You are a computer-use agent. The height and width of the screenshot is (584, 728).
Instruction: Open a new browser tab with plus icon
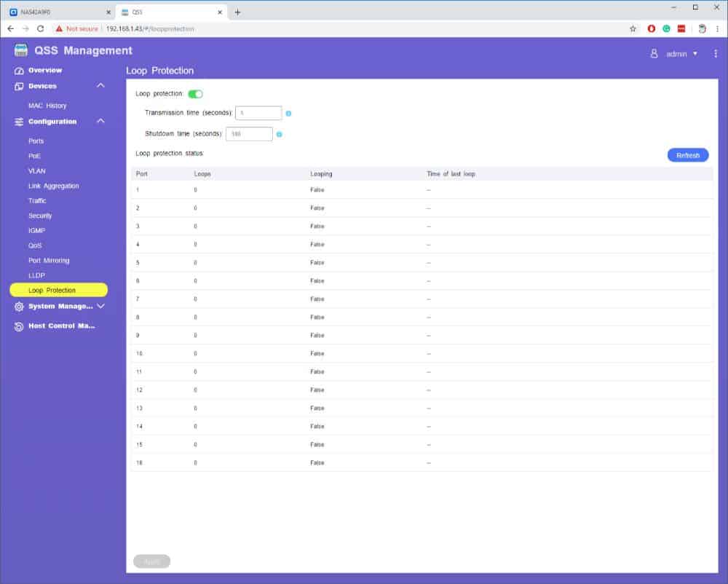(x=237, y=12)
